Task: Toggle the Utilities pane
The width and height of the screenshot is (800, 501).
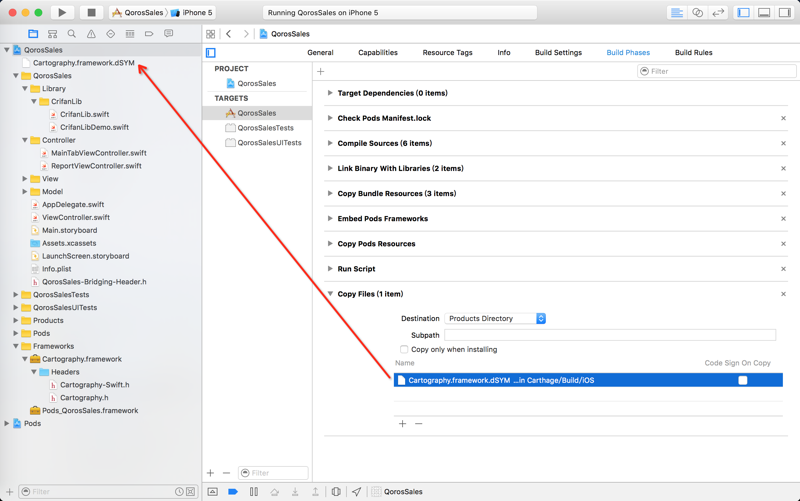Action: click(784, 13)
